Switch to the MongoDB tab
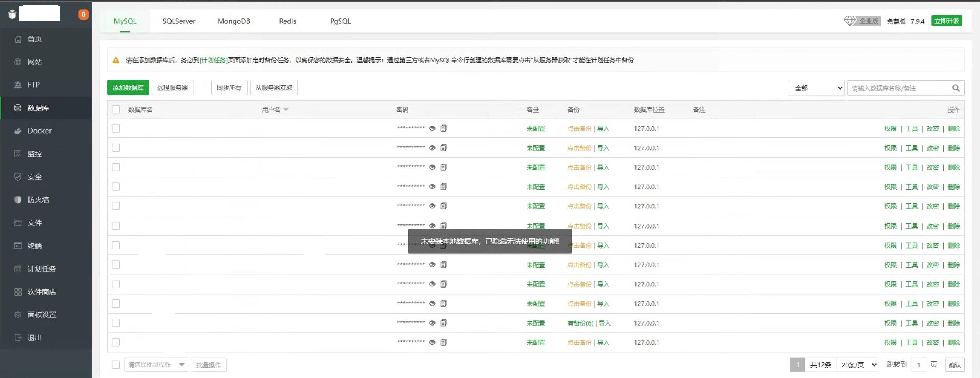The width and height of the screenshot is (980, 378). [234, 21]
